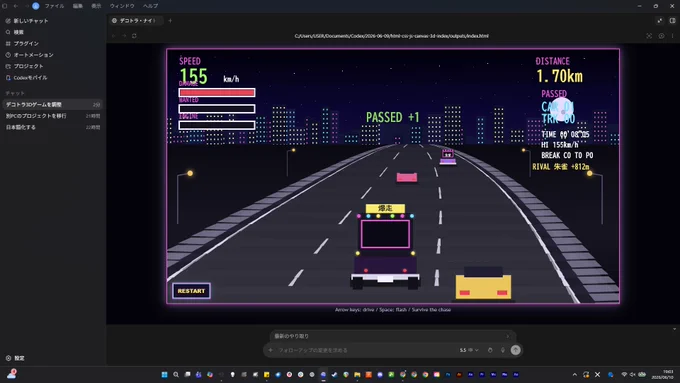Open the ファイル menu
This screenshot has height=383, width=680.
pos(54,6)
